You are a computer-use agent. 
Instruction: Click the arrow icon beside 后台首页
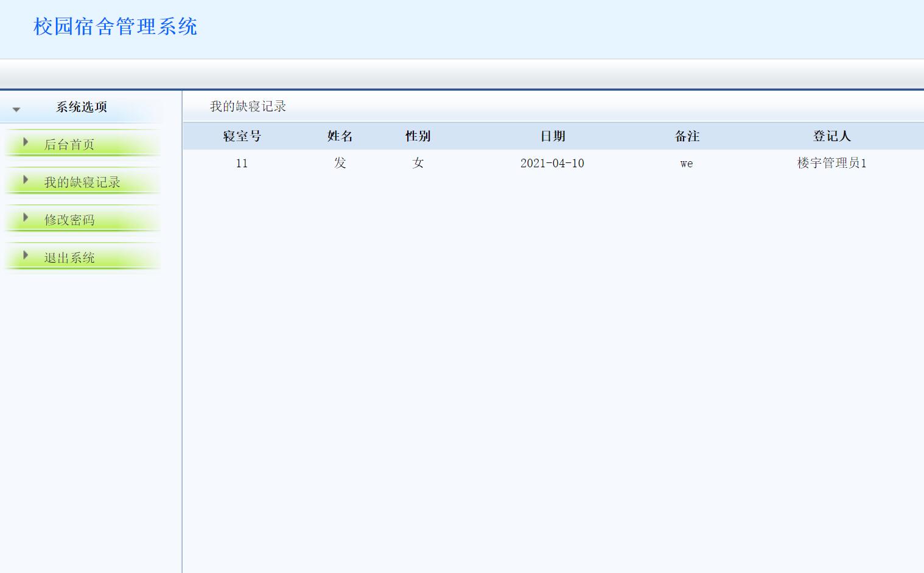[x=25, y=142]
